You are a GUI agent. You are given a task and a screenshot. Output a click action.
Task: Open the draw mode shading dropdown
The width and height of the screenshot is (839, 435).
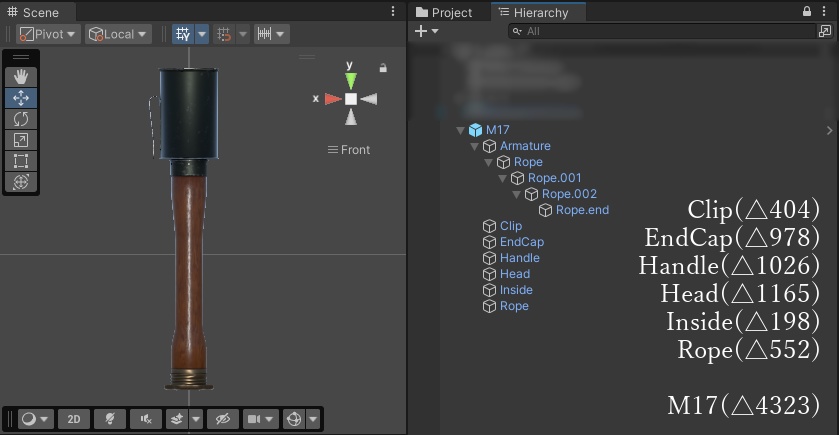click(35, 419)
